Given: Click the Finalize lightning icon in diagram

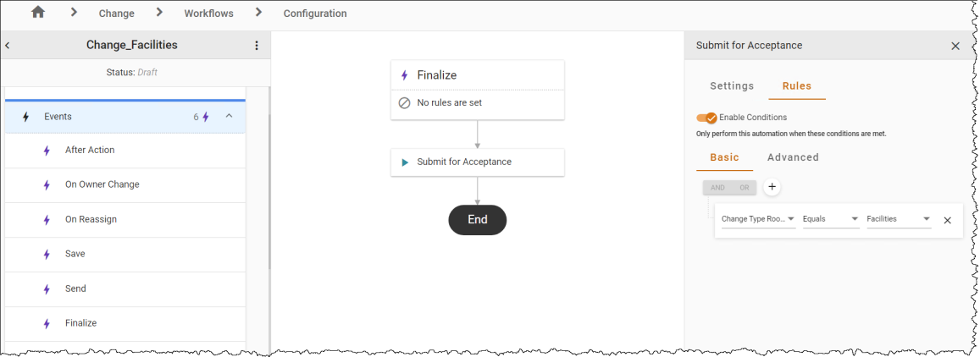Looking at the screenshot, I should [404, 75].
